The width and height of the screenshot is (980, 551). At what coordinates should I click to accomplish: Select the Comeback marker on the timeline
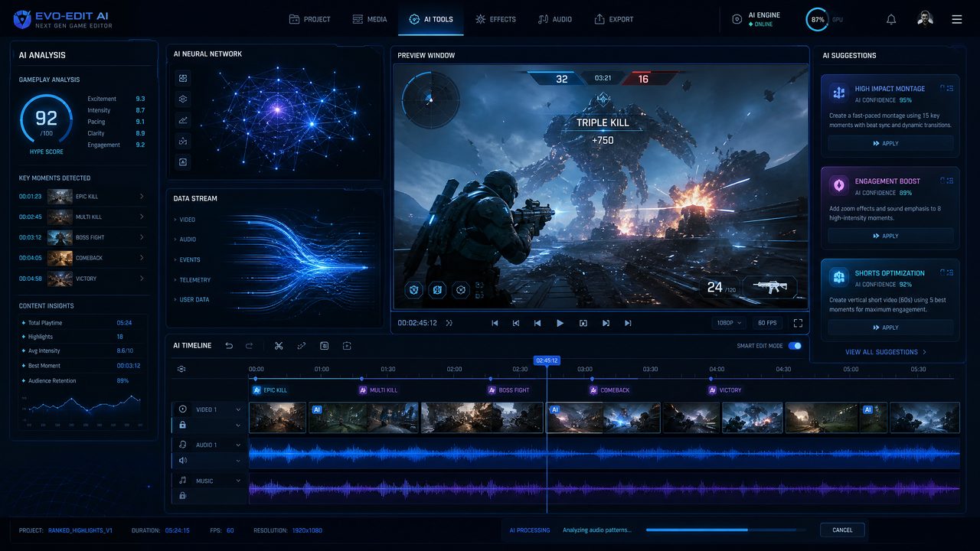click(609, 390)
